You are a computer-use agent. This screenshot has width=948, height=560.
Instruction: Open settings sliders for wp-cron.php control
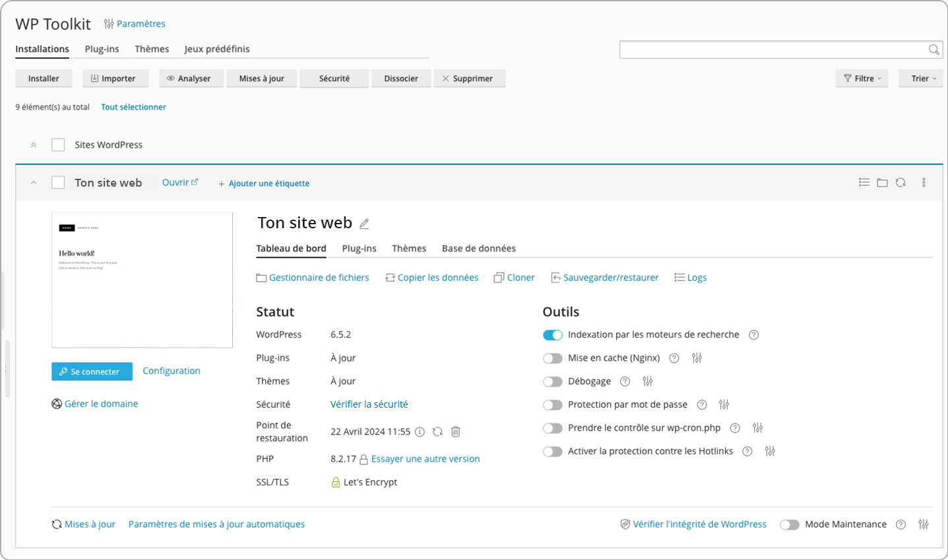click(x=757, y=428)
